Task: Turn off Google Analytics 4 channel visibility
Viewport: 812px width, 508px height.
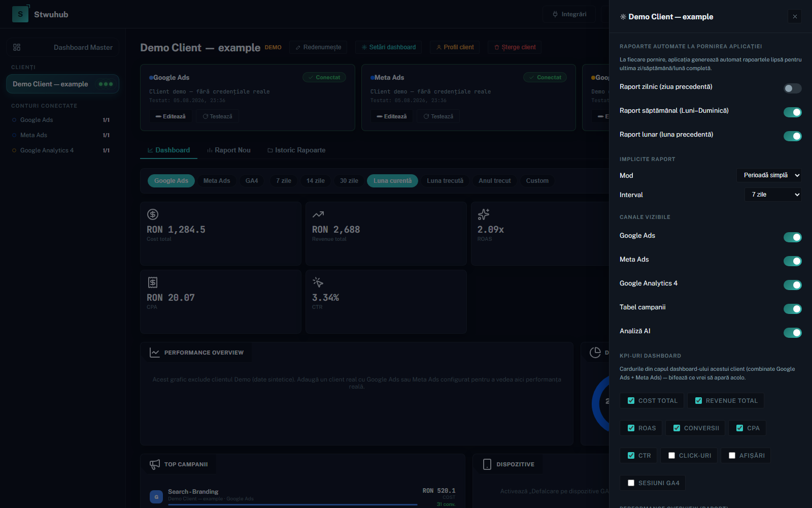Action: [792, 285]
